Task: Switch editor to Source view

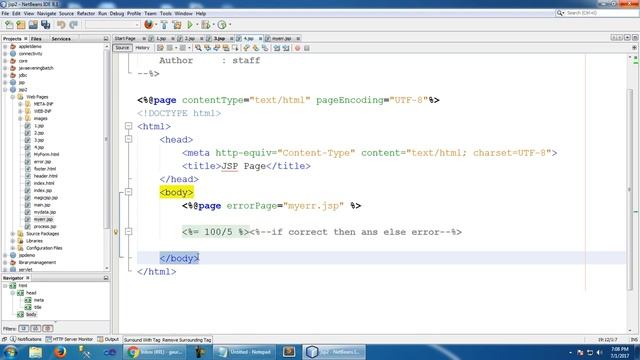Action: tap(122, 48)
